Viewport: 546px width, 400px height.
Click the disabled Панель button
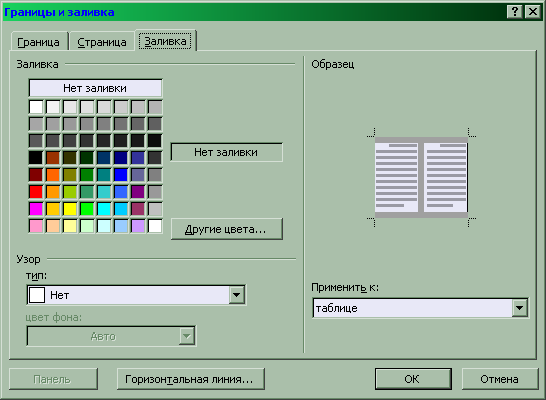[53, 379]
